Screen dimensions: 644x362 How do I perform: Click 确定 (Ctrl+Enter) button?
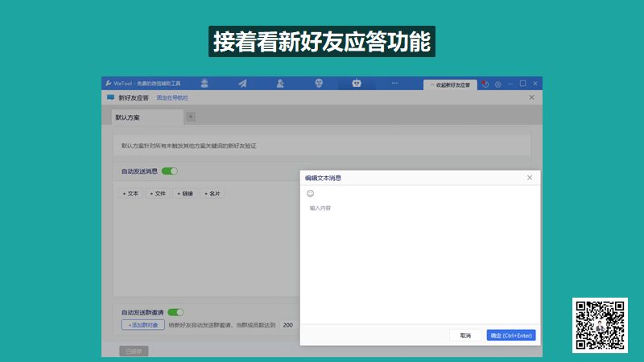511,335
